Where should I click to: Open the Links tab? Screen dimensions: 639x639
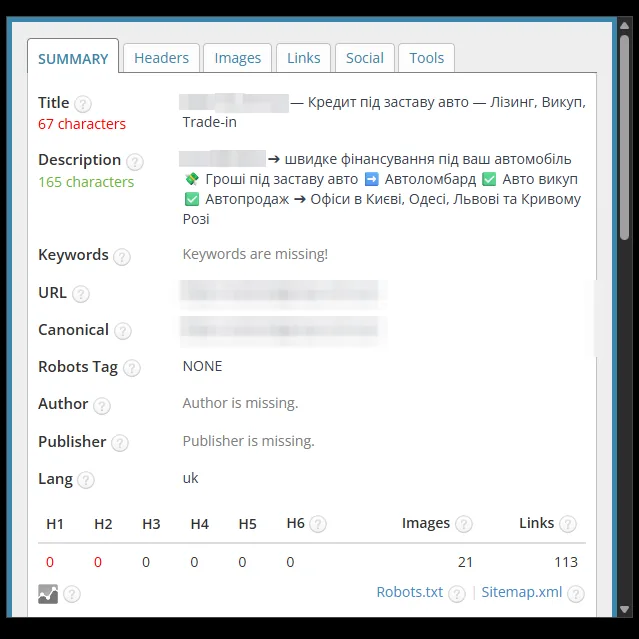click(304, 58)
